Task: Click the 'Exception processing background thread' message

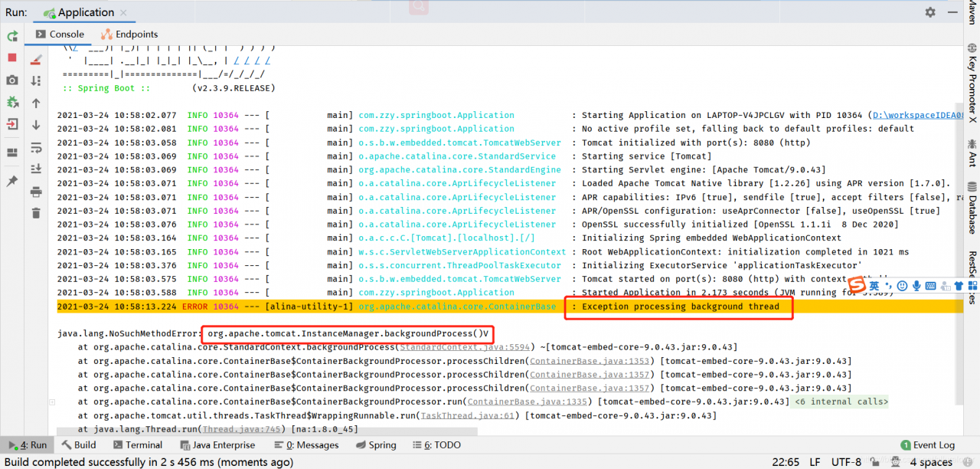Action: point(681,307)
